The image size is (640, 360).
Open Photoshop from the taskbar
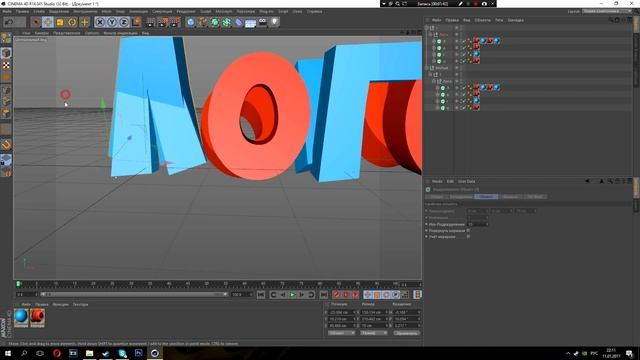(x=139, y=353)
